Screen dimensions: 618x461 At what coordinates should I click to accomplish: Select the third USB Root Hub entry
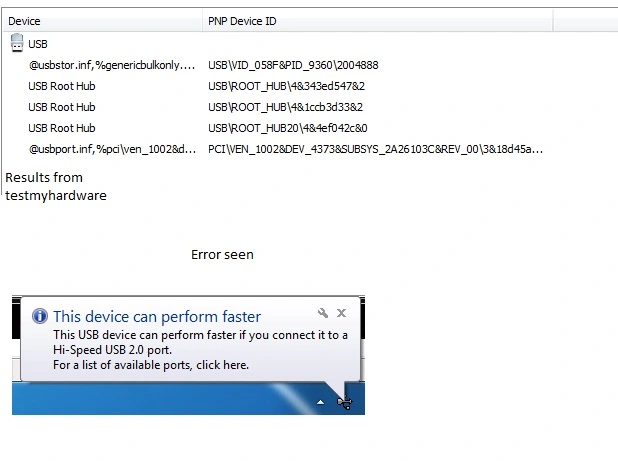pos(62,128)
